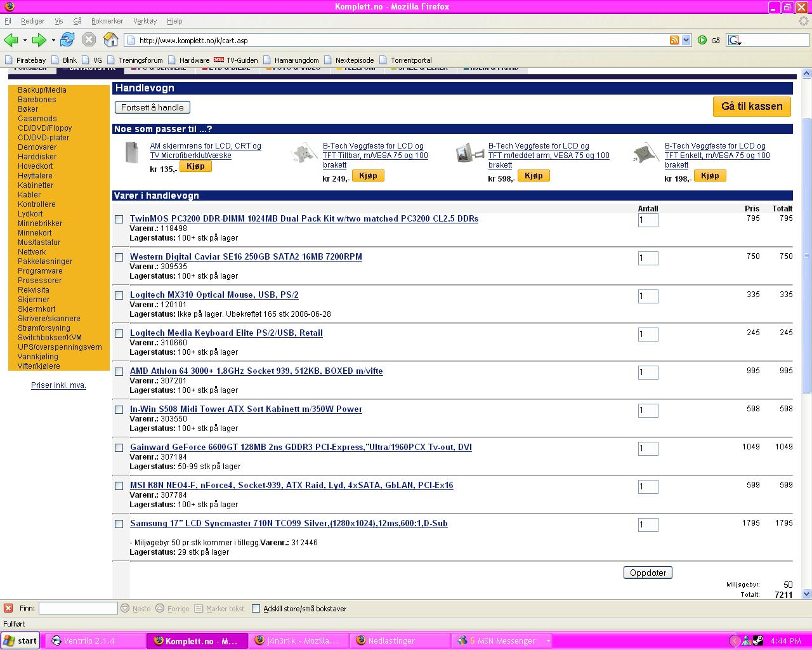Close the find bar with red X
The height and width of the screenshot is (650, 812).
click(8, 608)
